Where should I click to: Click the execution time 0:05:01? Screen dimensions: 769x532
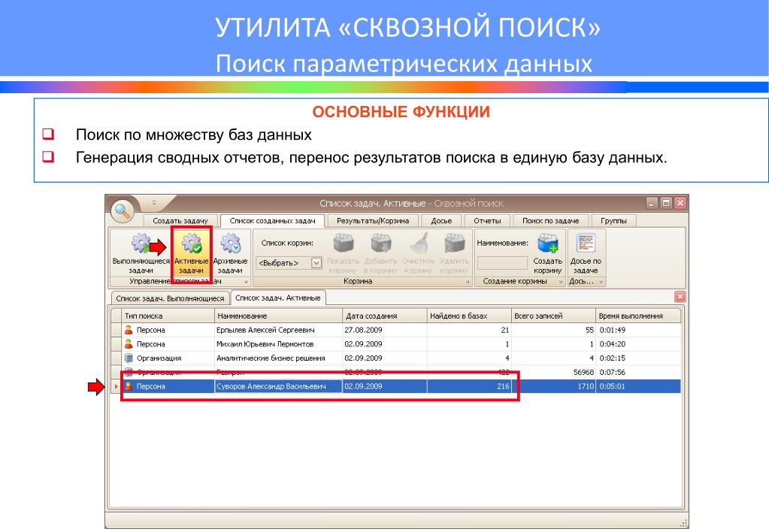coord(613,386)
